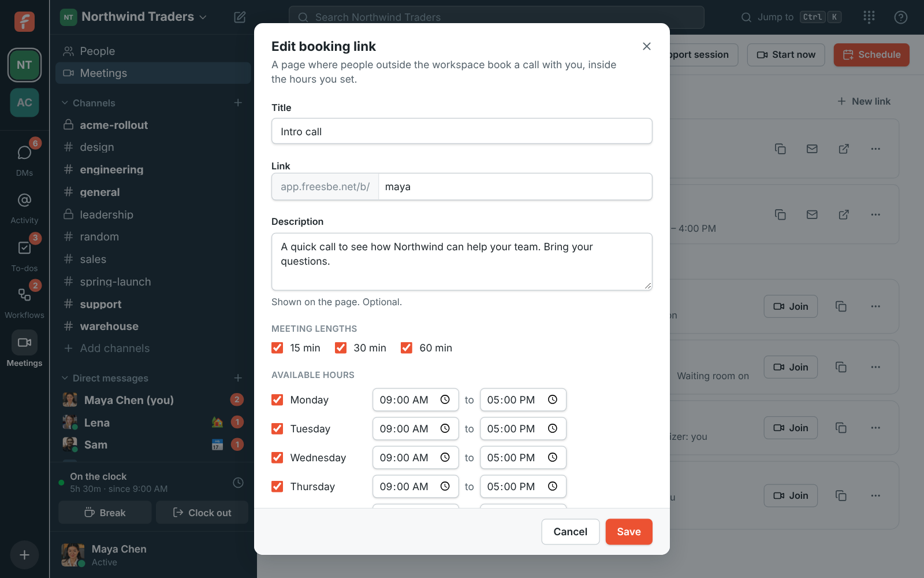The height and width of the screenshot is (578, 924).
Task: Edit the Title field Intro call
Action: (462, 131)
